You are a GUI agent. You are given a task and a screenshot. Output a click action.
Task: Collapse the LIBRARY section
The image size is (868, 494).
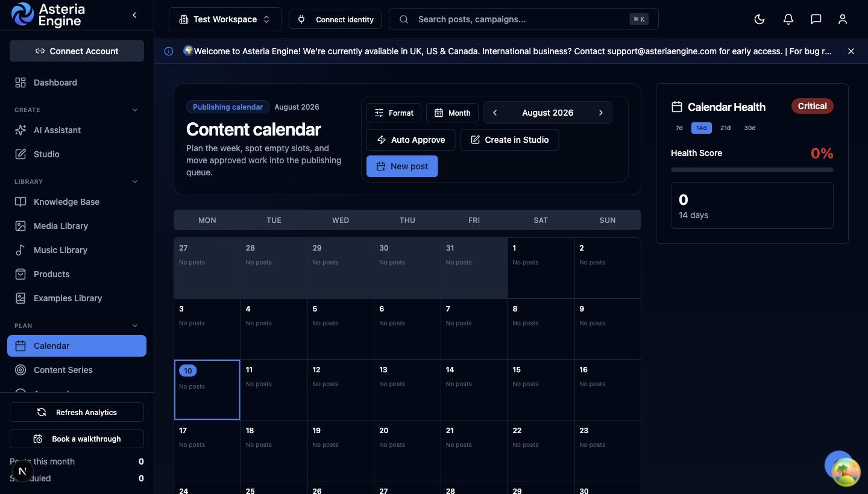pos(135,181)
